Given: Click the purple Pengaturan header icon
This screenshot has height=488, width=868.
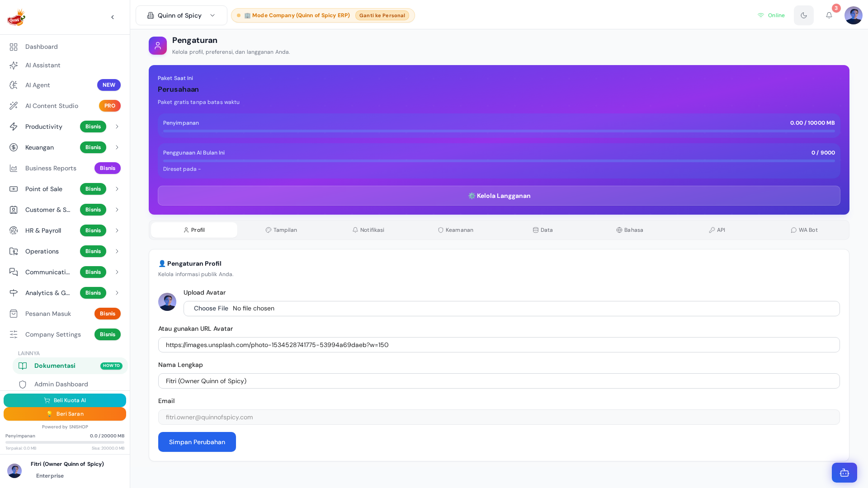Looking at the screenshot, I should click(158, 46).
